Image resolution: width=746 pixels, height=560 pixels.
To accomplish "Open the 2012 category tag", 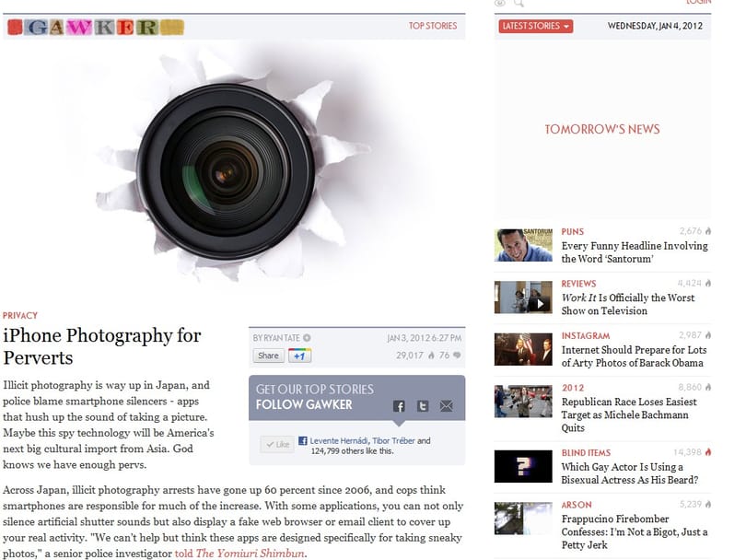I will [x=572, y=388].
